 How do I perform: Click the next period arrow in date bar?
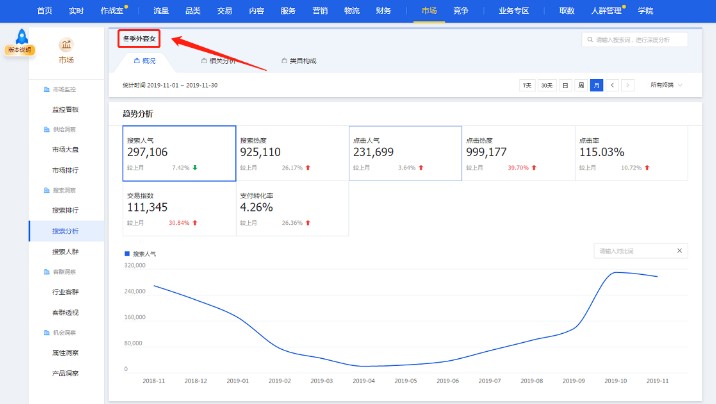(x=628, y=85)
